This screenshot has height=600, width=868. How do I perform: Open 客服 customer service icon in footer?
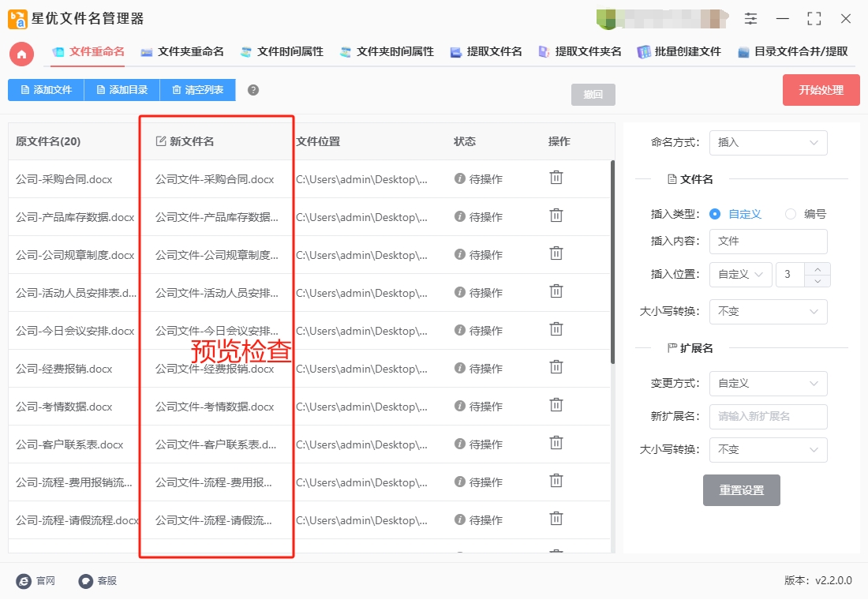(85, 581)
